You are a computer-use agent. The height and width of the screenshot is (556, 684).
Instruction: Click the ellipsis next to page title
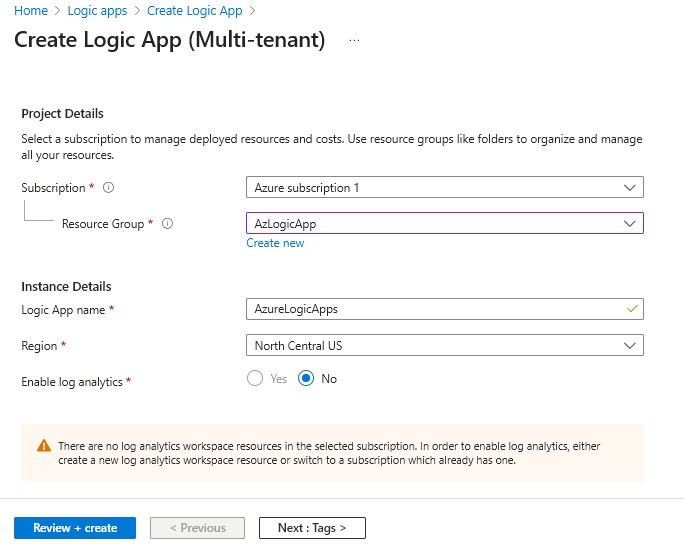tap(354, 41)
